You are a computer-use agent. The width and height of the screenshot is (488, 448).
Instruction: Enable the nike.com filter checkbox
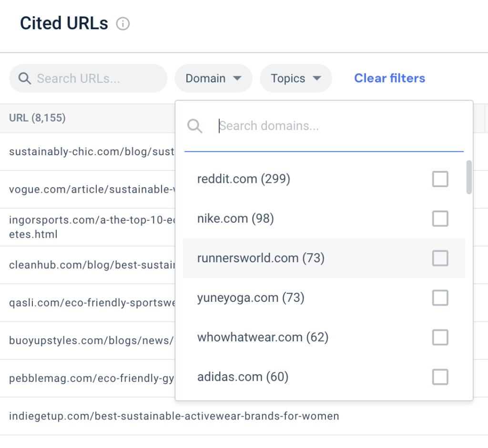440,219
